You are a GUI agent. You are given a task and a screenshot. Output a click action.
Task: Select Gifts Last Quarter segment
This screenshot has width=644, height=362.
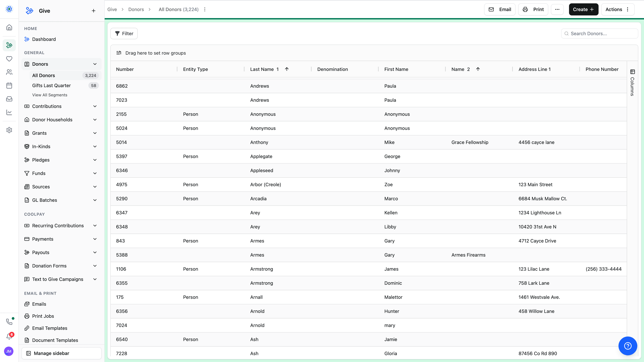(66, 85)
